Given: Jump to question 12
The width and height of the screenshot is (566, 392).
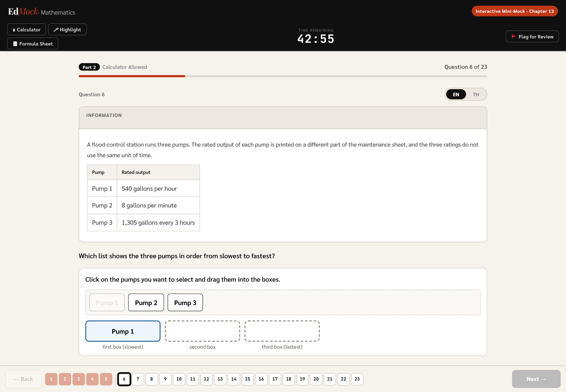Looking at the screenshot, I should 206,379.
